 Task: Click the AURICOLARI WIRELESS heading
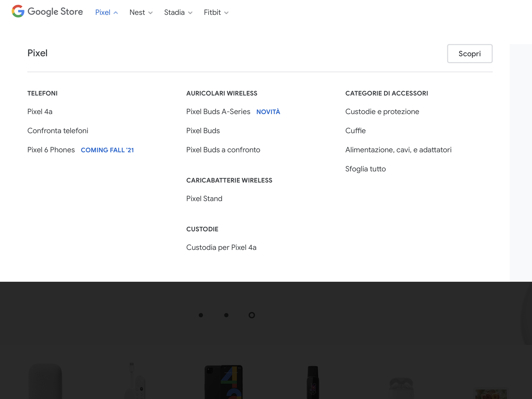click(x=222, y=93)
